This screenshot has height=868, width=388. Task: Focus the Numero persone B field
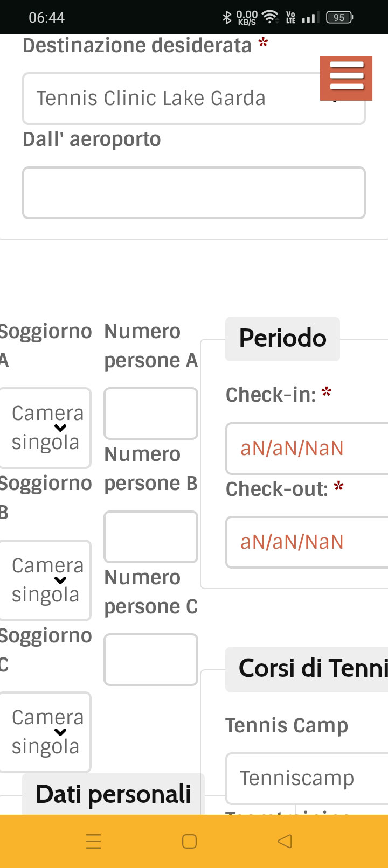point(150,537)
